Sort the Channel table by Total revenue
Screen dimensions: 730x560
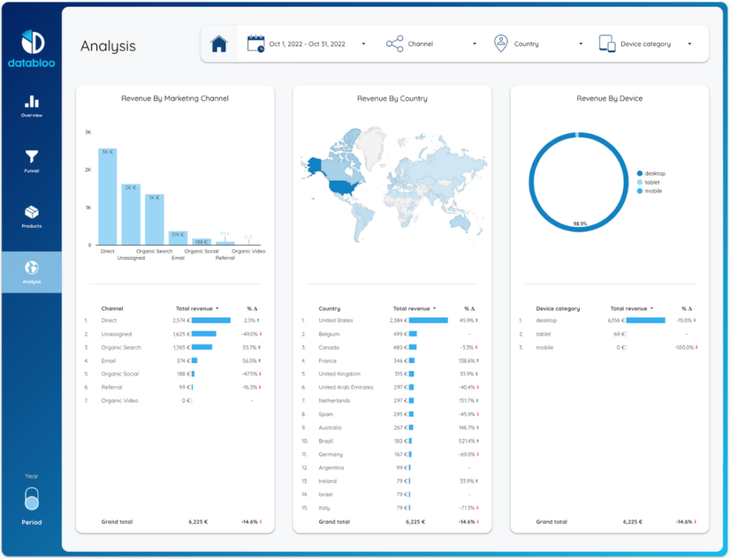194,308
